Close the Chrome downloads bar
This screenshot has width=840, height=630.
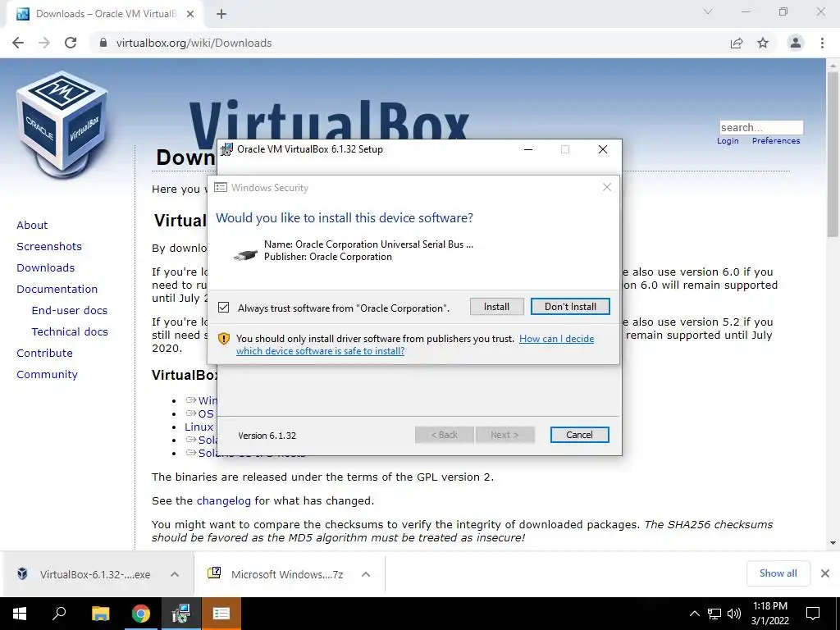(x=825, y=573)
